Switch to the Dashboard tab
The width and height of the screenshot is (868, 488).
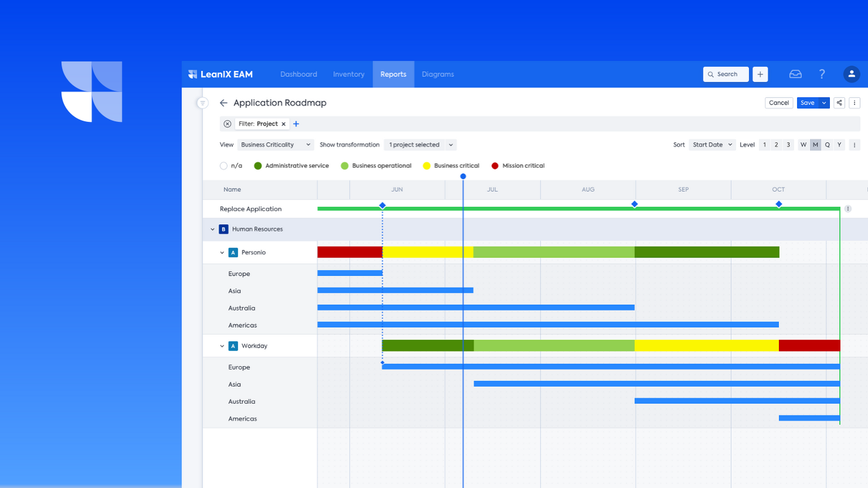point(299,74)
